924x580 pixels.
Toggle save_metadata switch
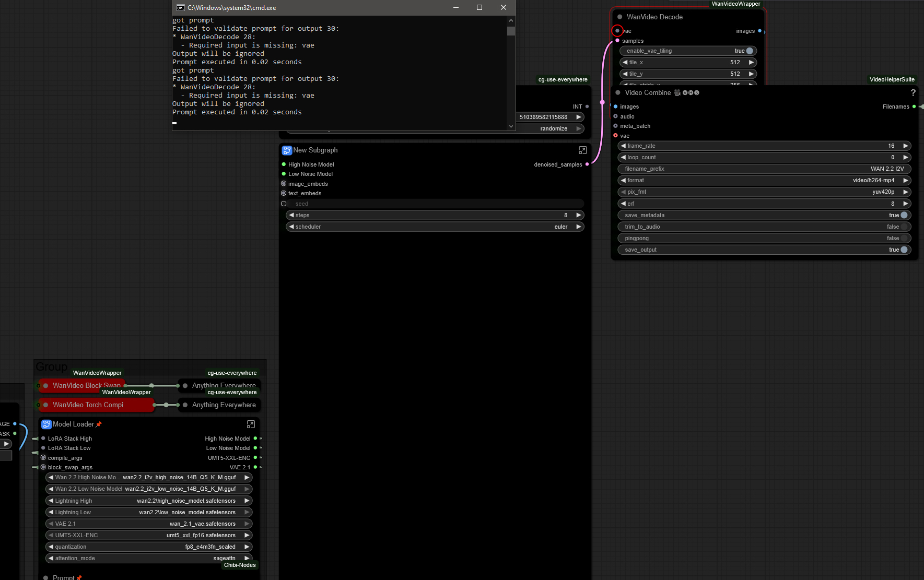(x=904, y=215)
